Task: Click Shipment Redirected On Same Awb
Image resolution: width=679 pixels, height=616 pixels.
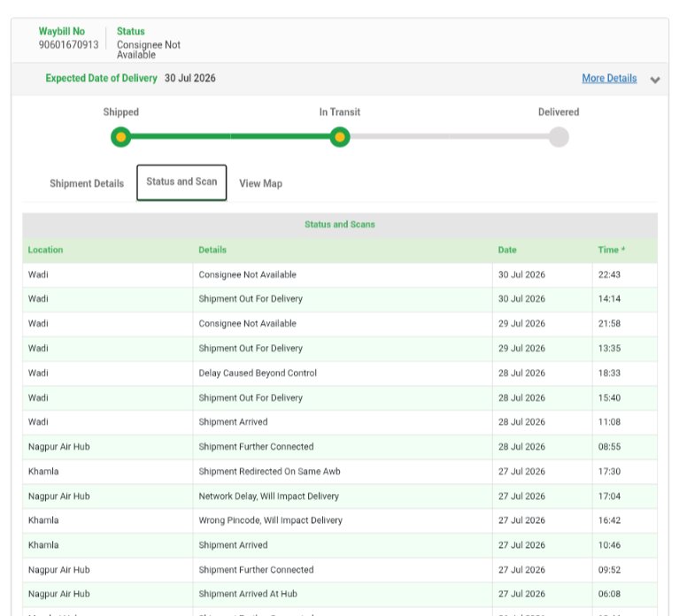Action: click(x=269, y=472)
